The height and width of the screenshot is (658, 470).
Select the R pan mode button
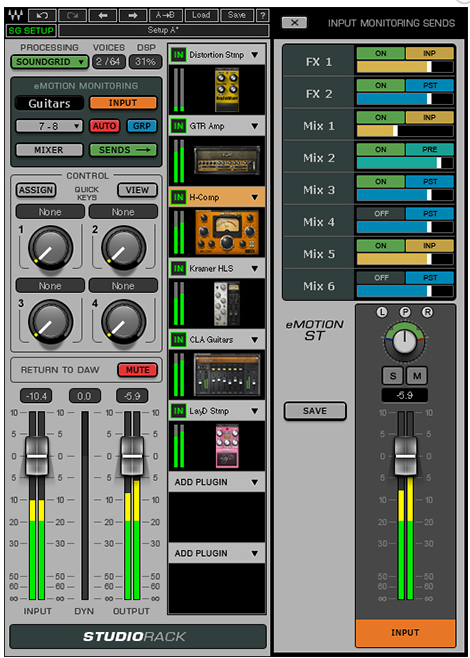(x=427, y=312)
